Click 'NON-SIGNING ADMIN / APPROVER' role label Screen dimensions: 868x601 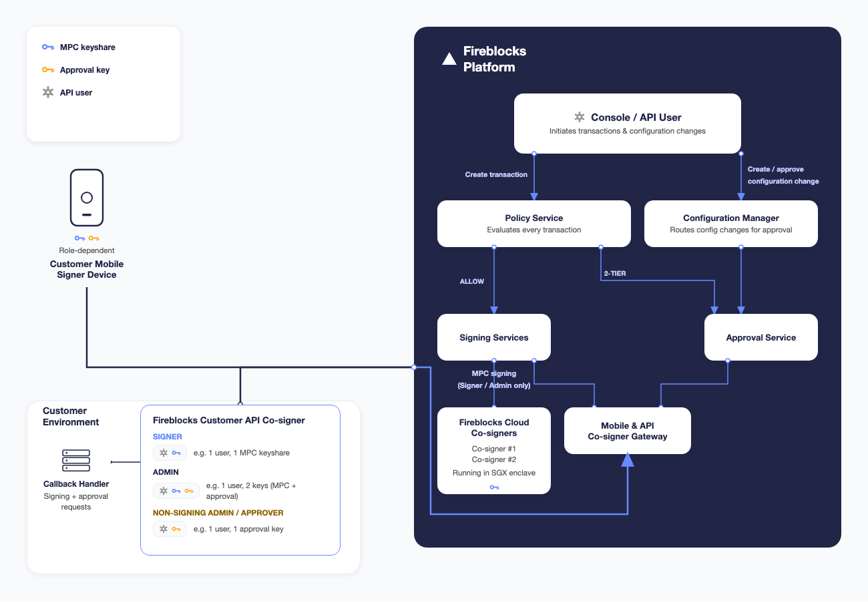(218, 513)
